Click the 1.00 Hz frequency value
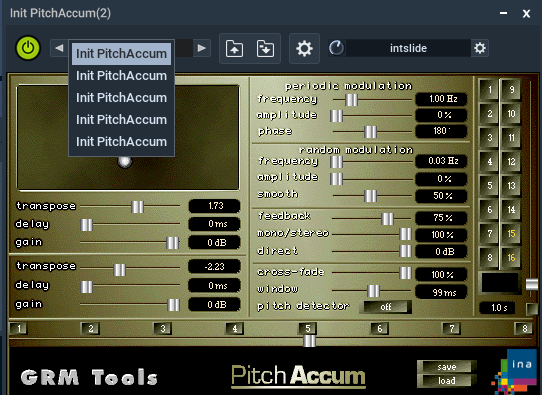Image resolution: width=542 pixels, height=395 pixels. 441,99
